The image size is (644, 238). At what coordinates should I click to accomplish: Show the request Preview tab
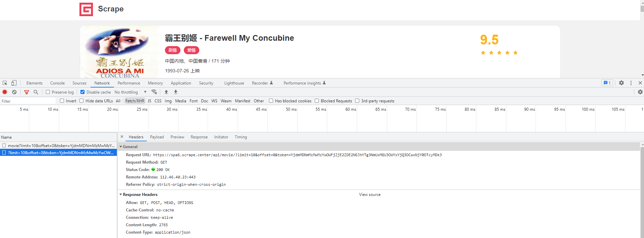(x=177, y=137)
